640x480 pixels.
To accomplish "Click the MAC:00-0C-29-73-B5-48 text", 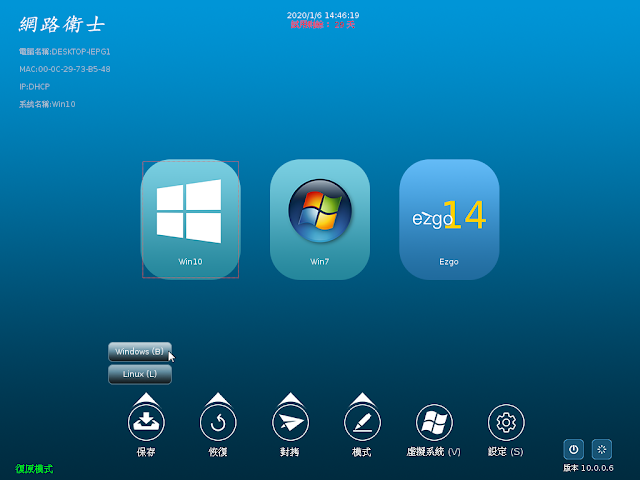I will [65, 69].
